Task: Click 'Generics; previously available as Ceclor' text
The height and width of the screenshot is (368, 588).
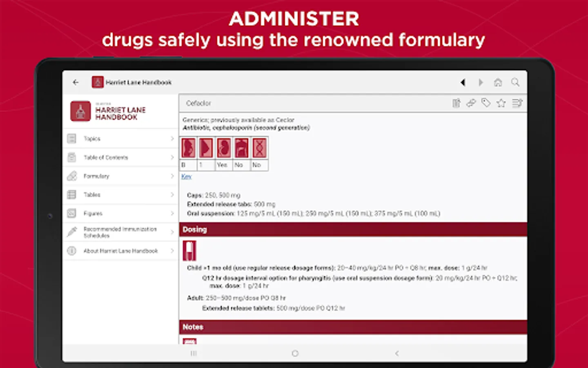Action: point(238,120)
